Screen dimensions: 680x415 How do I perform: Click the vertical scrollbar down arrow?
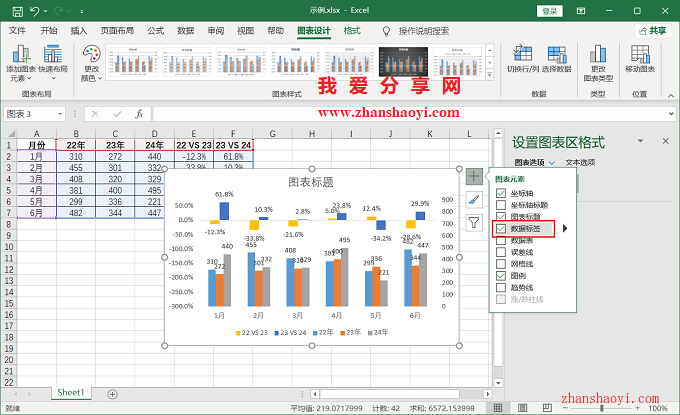[x=498, y=383]
